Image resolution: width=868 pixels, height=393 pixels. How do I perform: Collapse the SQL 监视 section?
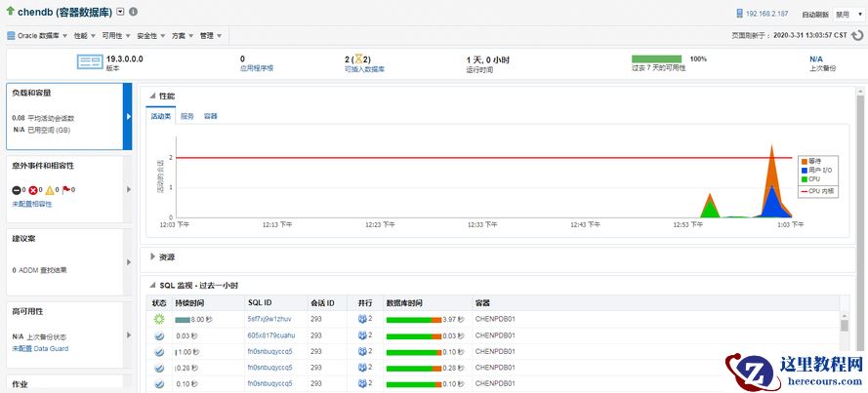(152, 285)
